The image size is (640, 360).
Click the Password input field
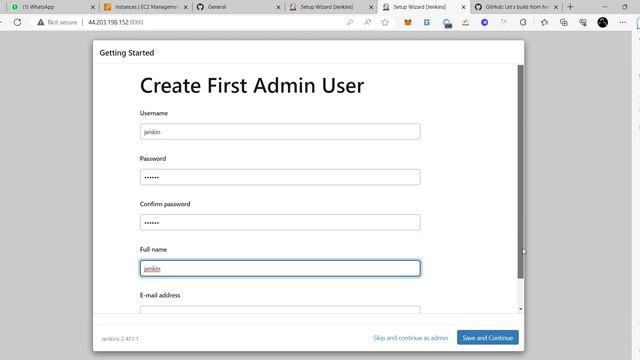(x=280, y=177)
